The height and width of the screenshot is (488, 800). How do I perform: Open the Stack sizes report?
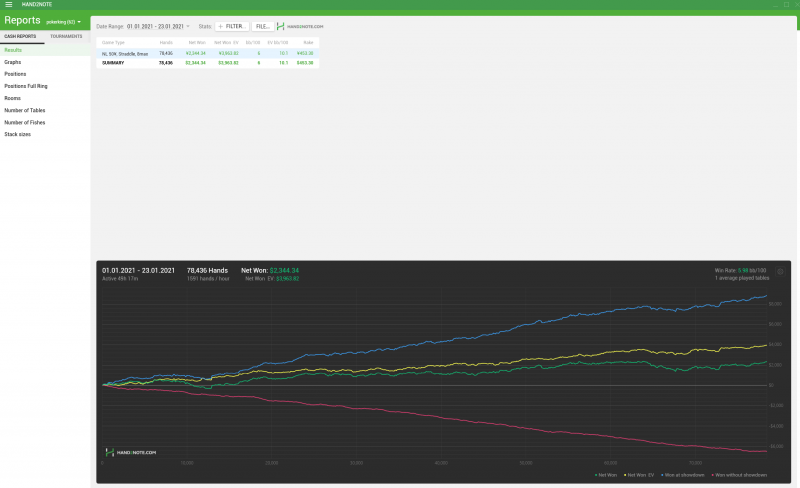pyautogui.click(x=17, y=134)
